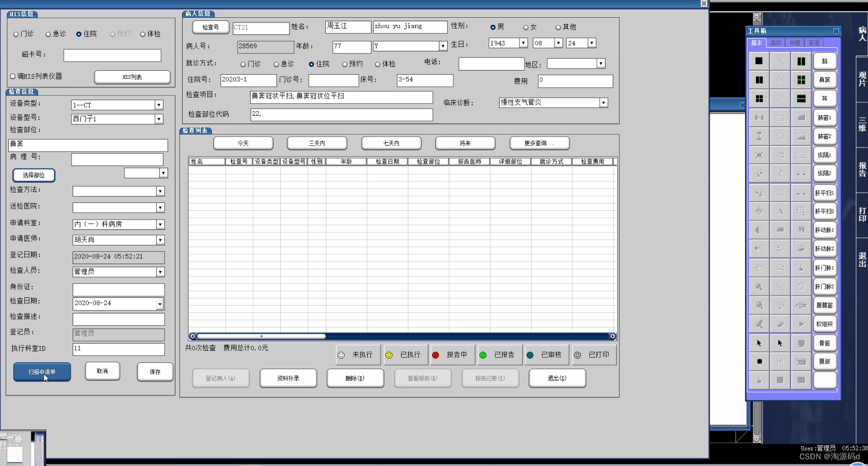Expand the 地区 dropdown
Viewport: 868px width, 466px height.
(601, 64)
